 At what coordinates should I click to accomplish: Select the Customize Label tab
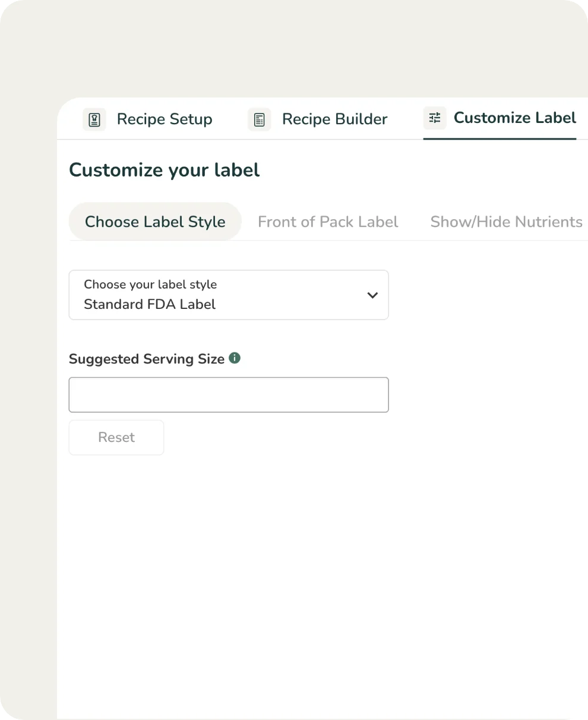pos(514,118)
